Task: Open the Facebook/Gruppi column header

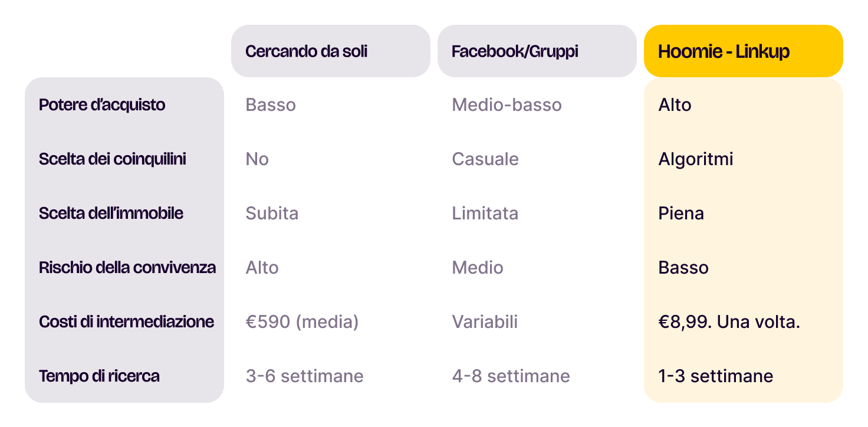Action: (515, 51)
